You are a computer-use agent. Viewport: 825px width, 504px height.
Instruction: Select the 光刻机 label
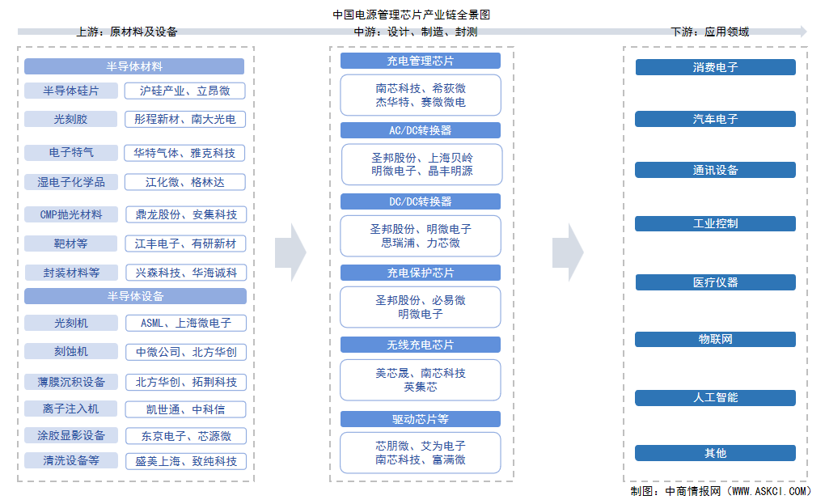(70, 323)
